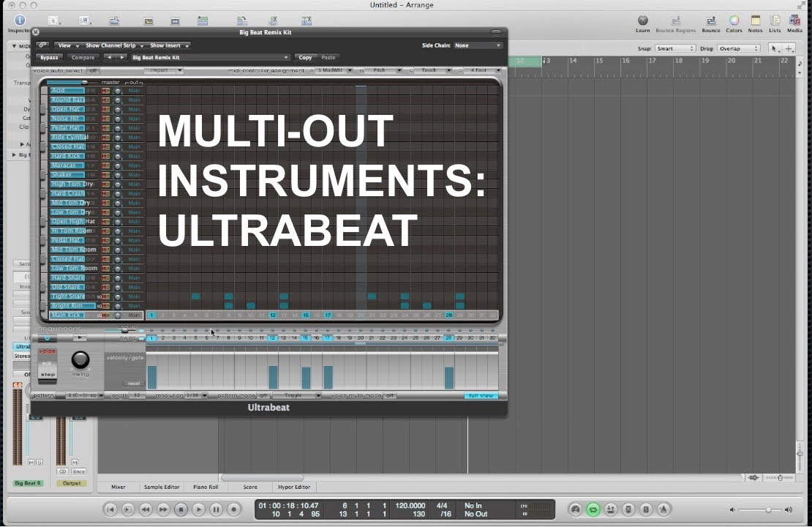Click the link icon in plugin header

click(x=42, y=45)
